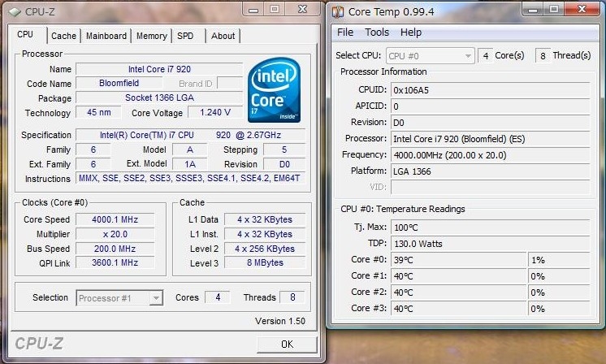Open the About tab in CPU-Z
This screenshot has height=364, width=606.
223,36
